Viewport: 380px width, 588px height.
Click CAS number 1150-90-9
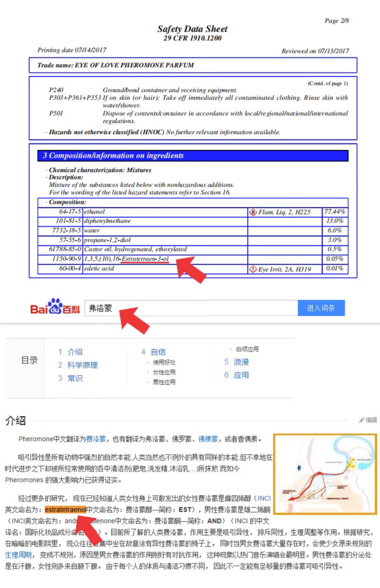(67, 259)
